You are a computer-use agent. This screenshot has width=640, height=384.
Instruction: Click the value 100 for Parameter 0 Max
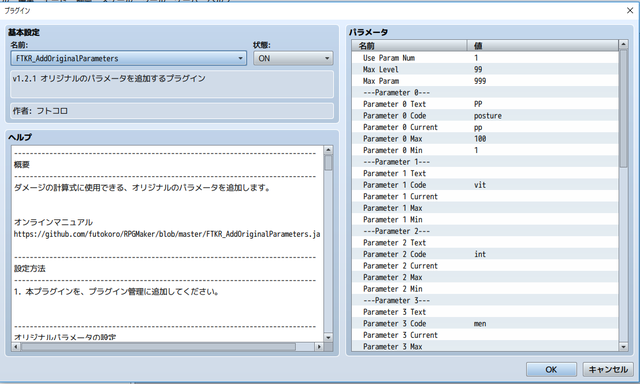480,139
